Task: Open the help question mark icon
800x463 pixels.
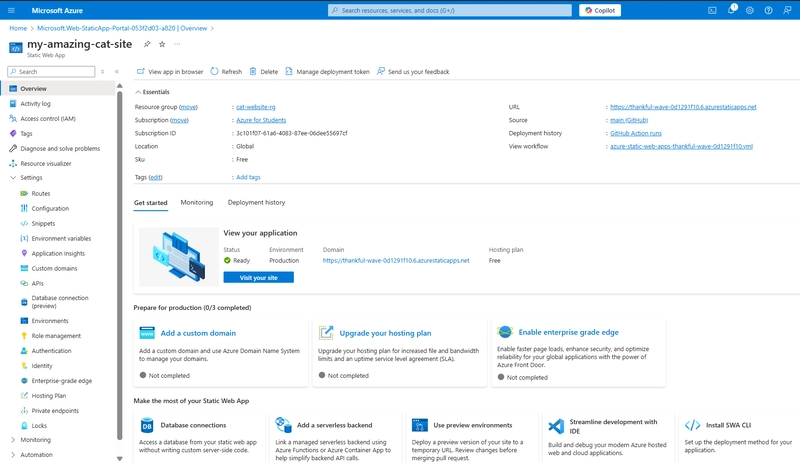Action: (768, 10)
